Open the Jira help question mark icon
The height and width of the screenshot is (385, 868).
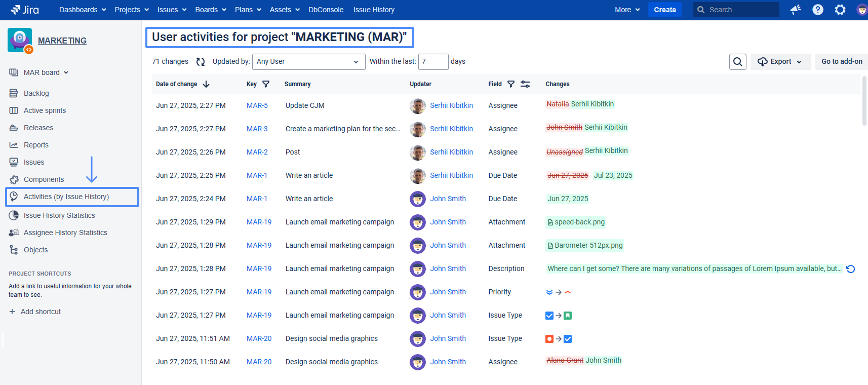click(x=817, y=10)
